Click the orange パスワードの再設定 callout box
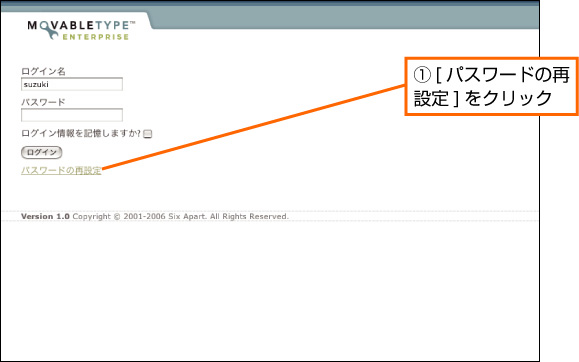Screen dimensions: 579x362 491,86
